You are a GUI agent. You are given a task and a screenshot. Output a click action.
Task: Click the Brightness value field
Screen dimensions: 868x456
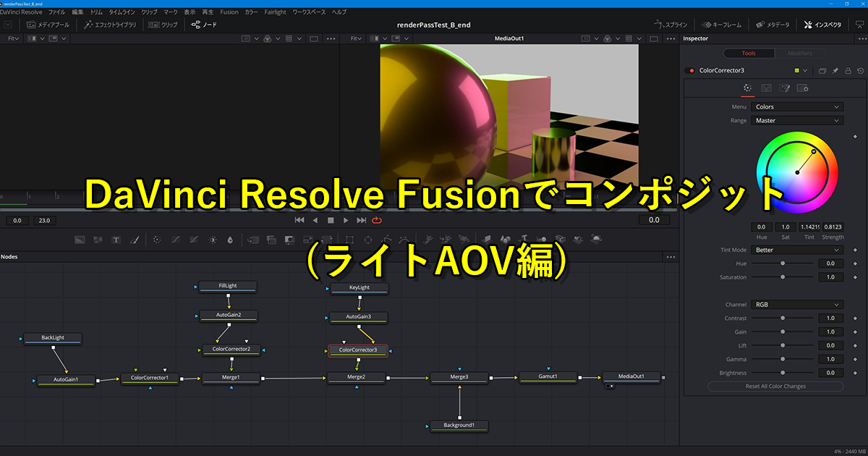pos(830,373)
